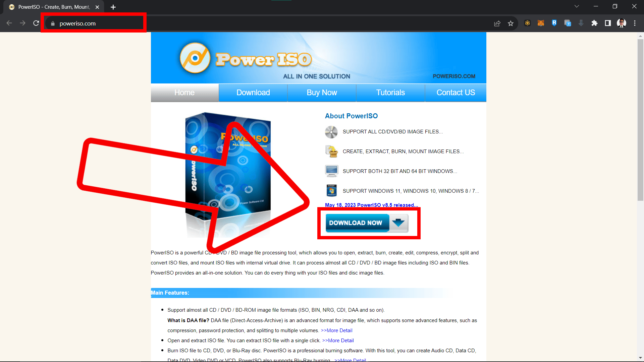The height and width of the screenshot is (362, 644).
Task: Click the Tutorials menu item
Action: click(390, 93)
